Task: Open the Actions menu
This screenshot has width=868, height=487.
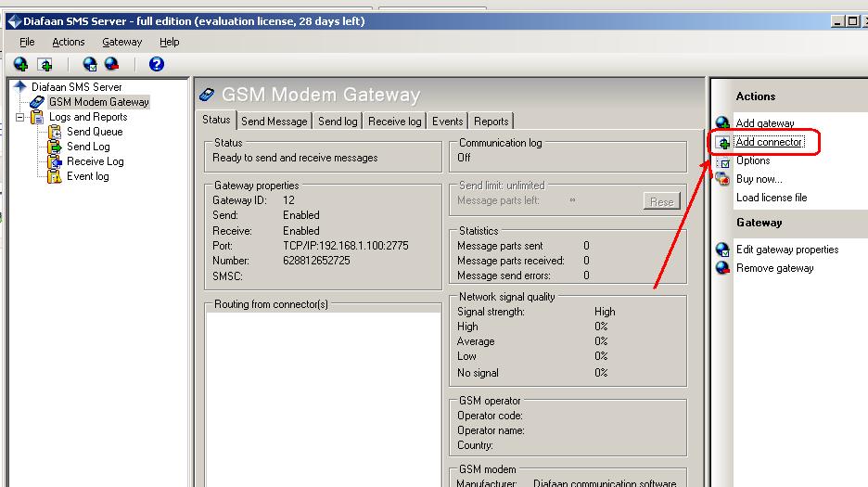Action: tap(68, 42)
